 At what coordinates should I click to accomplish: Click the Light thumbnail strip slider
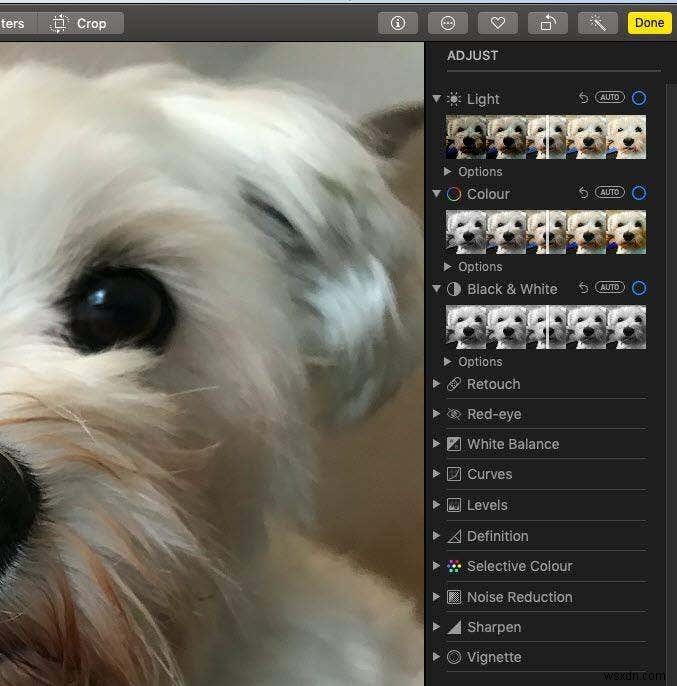pos(546,137)
